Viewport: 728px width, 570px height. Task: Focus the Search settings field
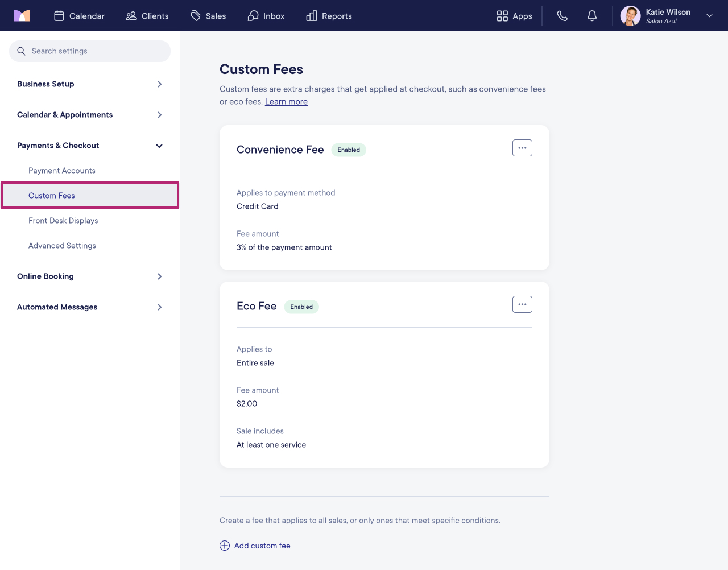(x=90, y=51)
